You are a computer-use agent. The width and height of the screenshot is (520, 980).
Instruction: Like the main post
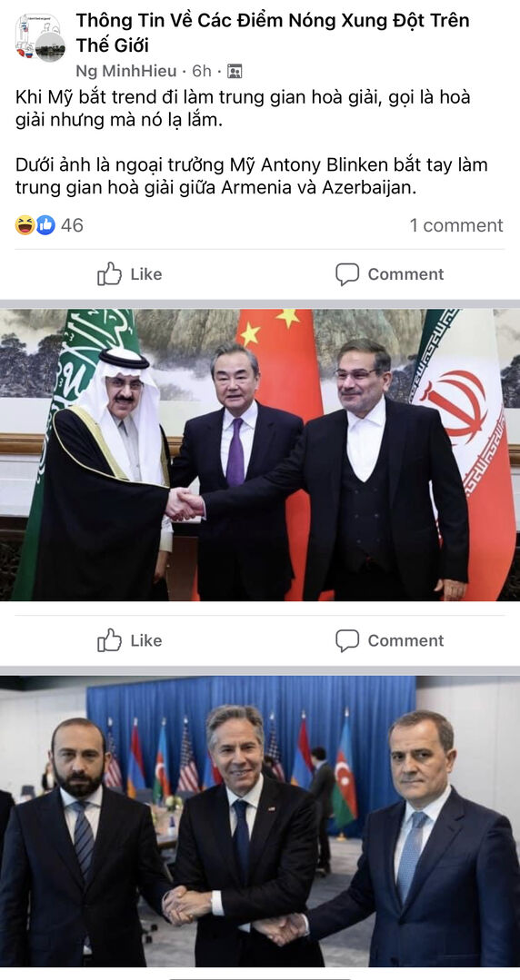tap(129, 273)
